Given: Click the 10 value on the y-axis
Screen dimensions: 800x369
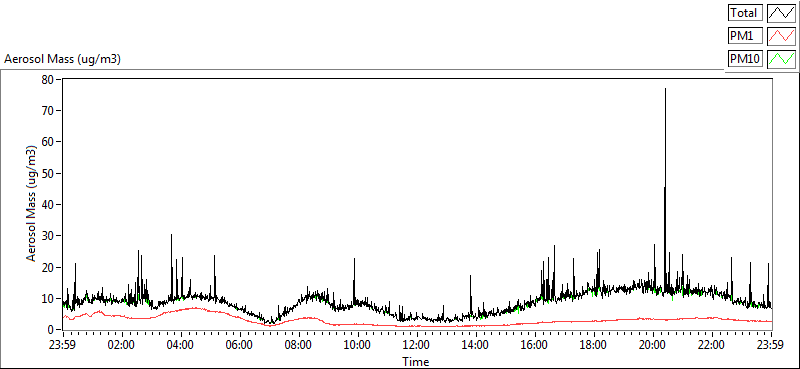Looking at the screenshot, I should (x=48, y=299).
